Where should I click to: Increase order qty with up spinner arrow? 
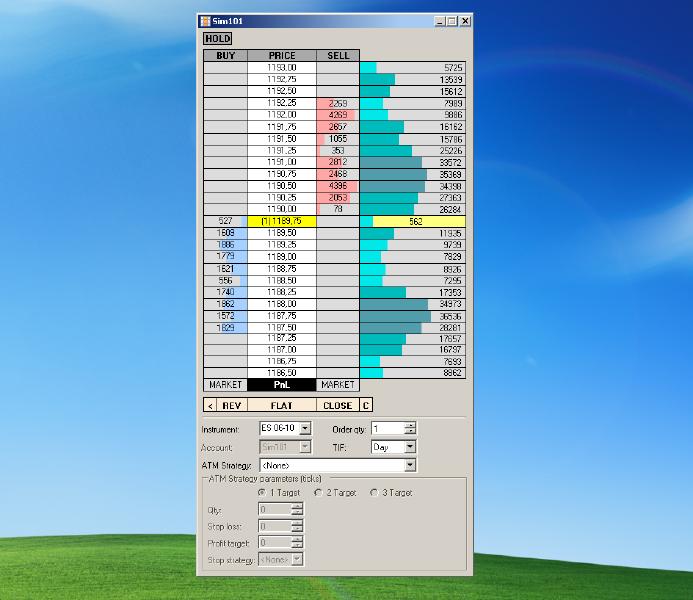coord(411,425)
